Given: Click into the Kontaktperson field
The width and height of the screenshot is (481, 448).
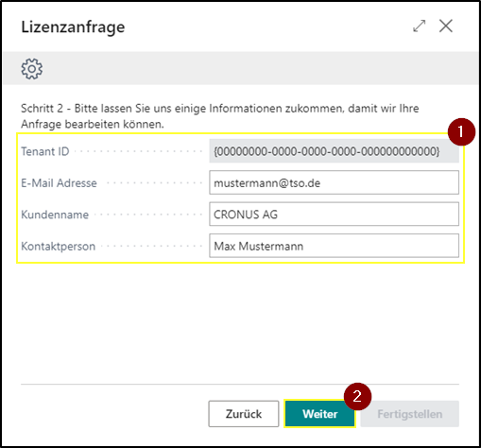Looking at the screenshot, I should [334, 246].
